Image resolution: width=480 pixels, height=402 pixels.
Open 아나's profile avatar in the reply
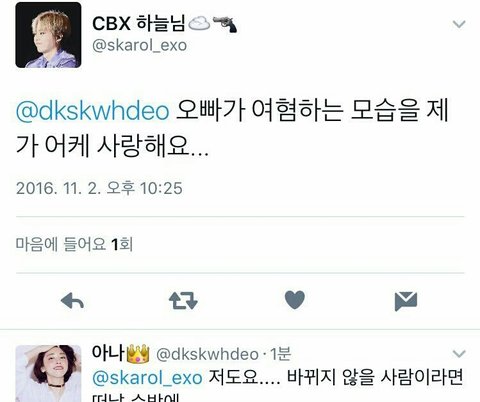[x=48, y=373]
